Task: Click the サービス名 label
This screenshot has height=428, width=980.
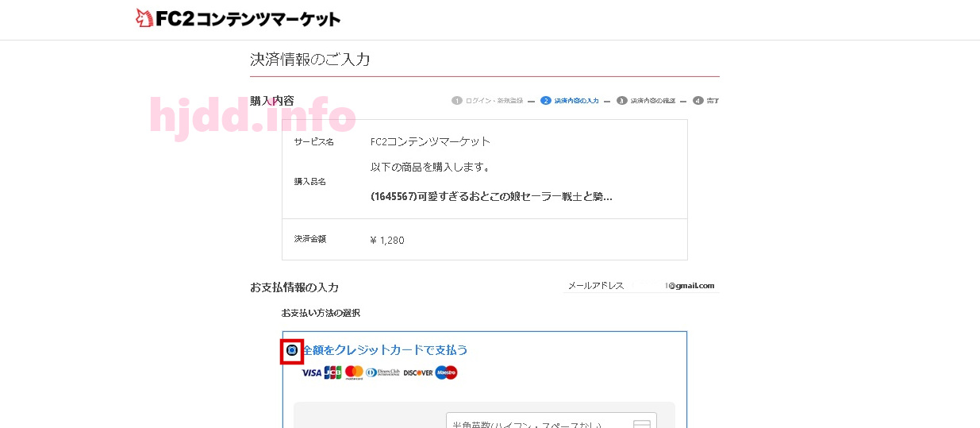Action: [314, 141]
